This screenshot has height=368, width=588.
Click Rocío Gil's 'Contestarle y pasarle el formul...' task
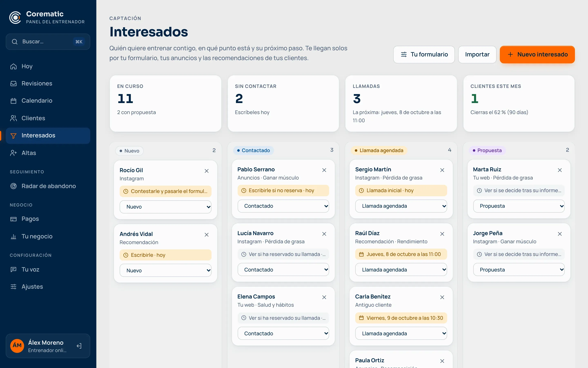pos(165,191)
